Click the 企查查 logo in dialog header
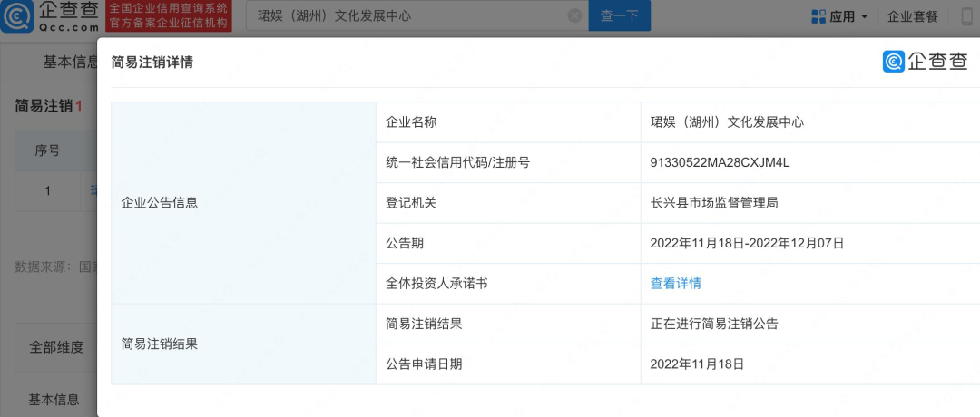Image resolution: width=980 pixels, height=417 pixels. (x=925, y=61)
